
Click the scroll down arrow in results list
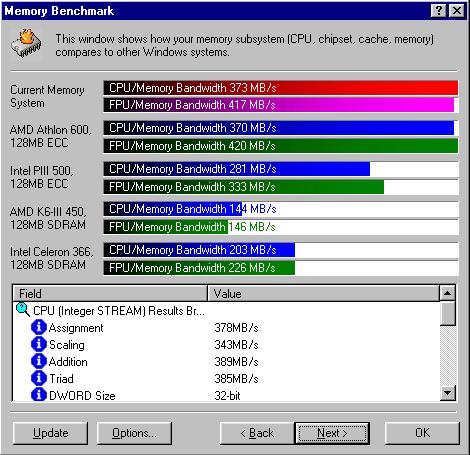click(447, 393)
